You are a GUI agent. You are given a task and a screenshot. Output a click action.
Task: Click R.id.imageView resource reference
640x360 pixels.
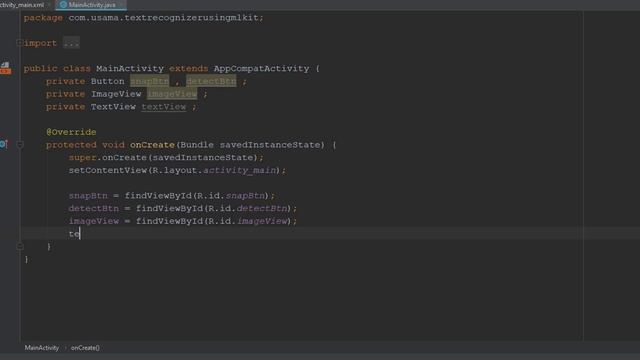pos(248,221)
